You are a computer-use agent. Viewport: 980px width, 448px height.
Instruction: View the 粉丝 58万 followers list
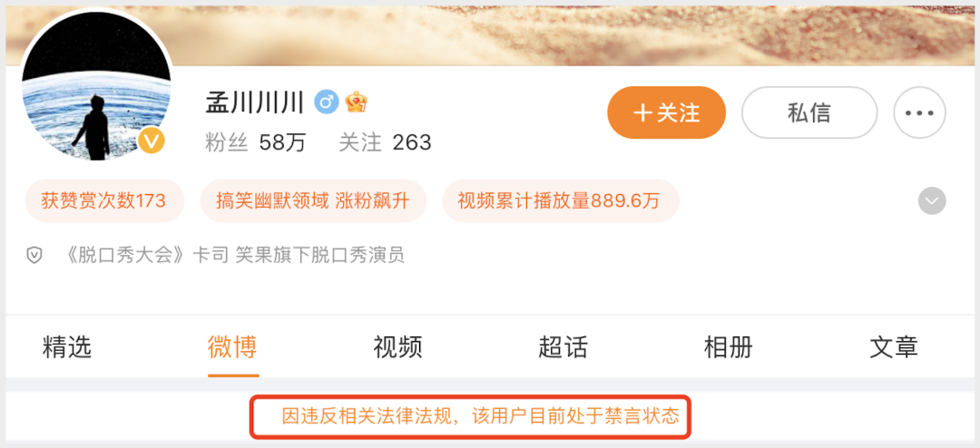[x=256, y=142]
